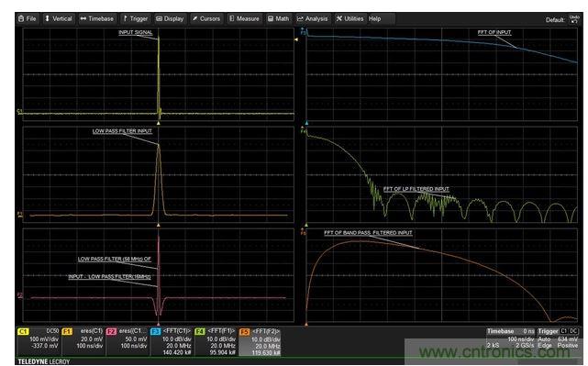Open the F1 eres(C1) descriptor box
Image resolution: width=588 pixels, height=366 pixels.
pyautogui.click(x=83, y=341)
